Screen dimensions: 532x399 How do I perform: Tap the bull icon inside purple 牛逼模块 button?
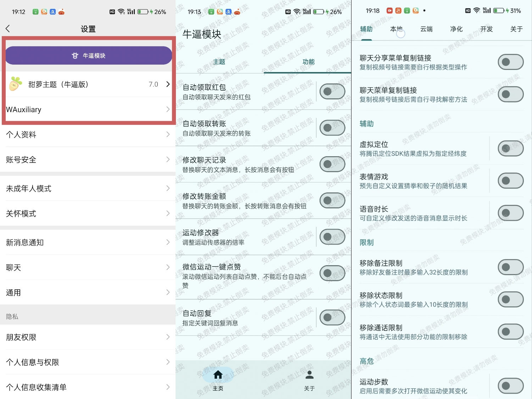[x=75, y=55]
